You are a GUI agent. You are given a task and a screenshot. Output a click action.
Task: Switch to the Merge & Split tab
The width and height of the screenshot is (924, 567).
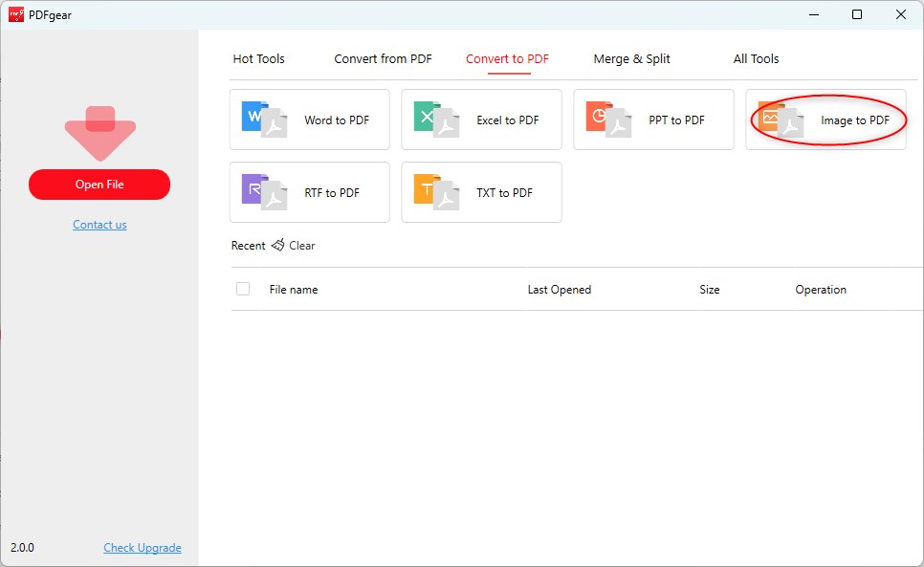click(x=631, y=58)
